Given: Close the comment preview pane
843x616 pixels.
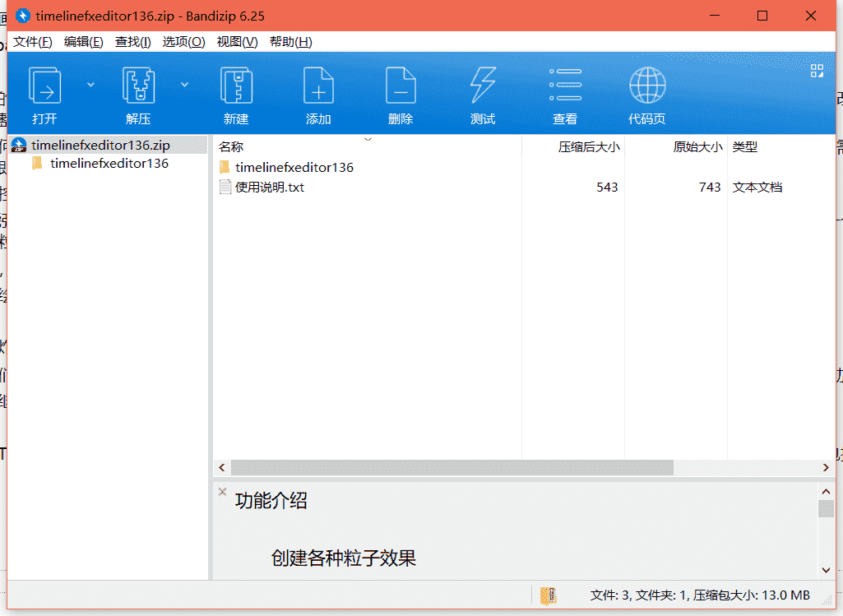Looking at the screenshot, I should click(x=223, y=491).
